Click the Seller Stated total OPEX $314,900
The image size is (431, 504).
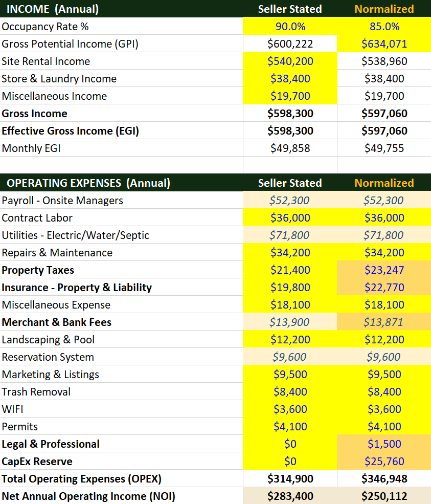(x=290, y=478)
